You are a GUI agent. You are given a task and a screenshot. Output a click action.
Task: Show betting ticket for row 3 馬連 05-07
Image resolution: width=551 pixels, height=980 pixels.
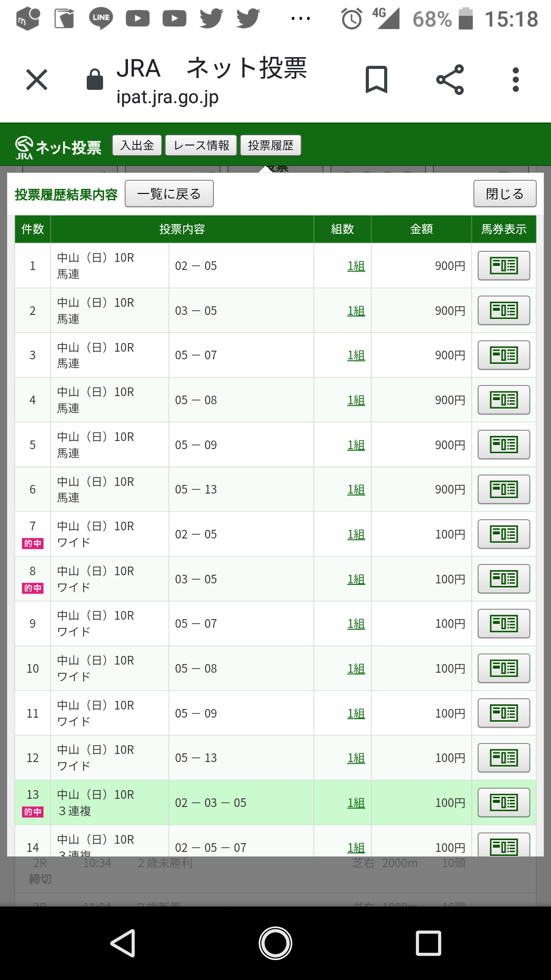504,355
